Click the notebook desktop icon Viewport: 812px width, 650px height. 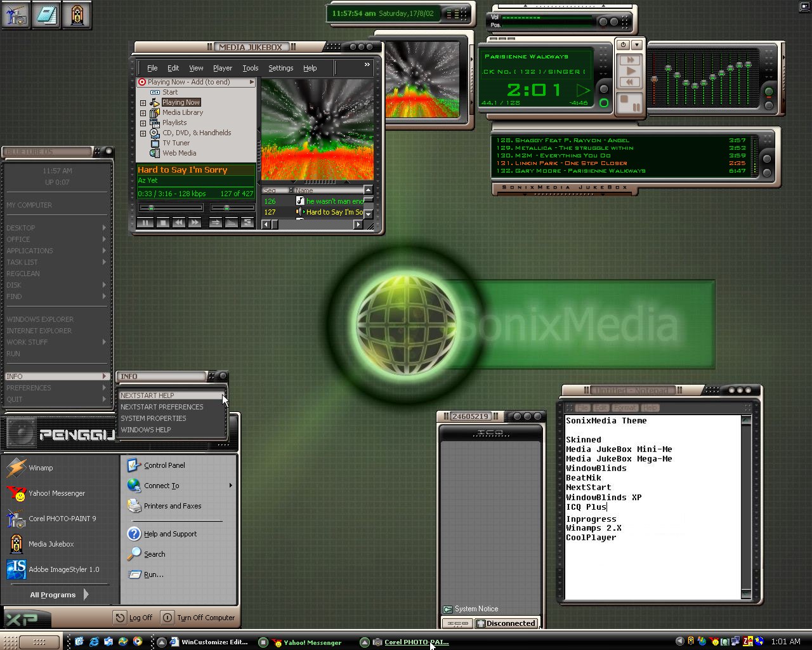46,15
